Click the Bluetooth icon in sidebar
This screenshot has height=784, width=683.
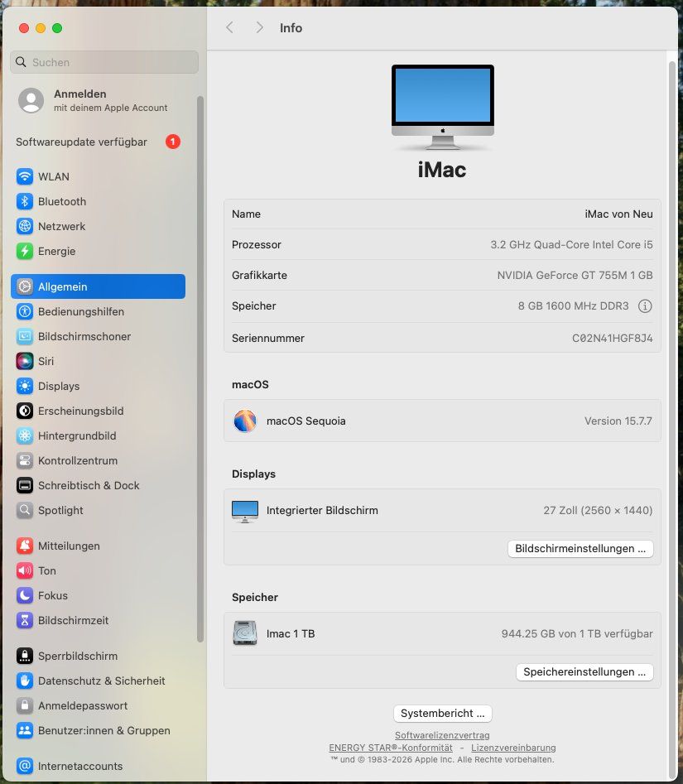(x=25, y=201)
